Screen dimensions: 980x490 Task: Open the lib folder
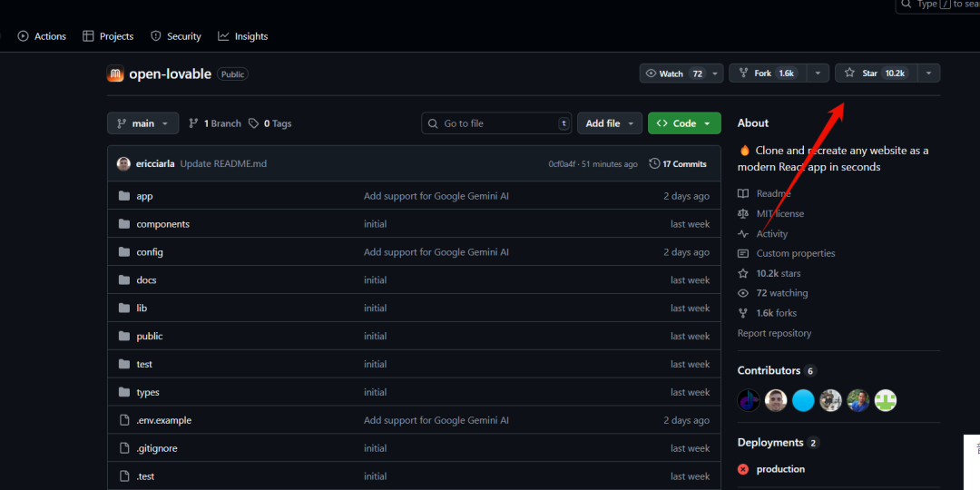click(x=142, y=309)
